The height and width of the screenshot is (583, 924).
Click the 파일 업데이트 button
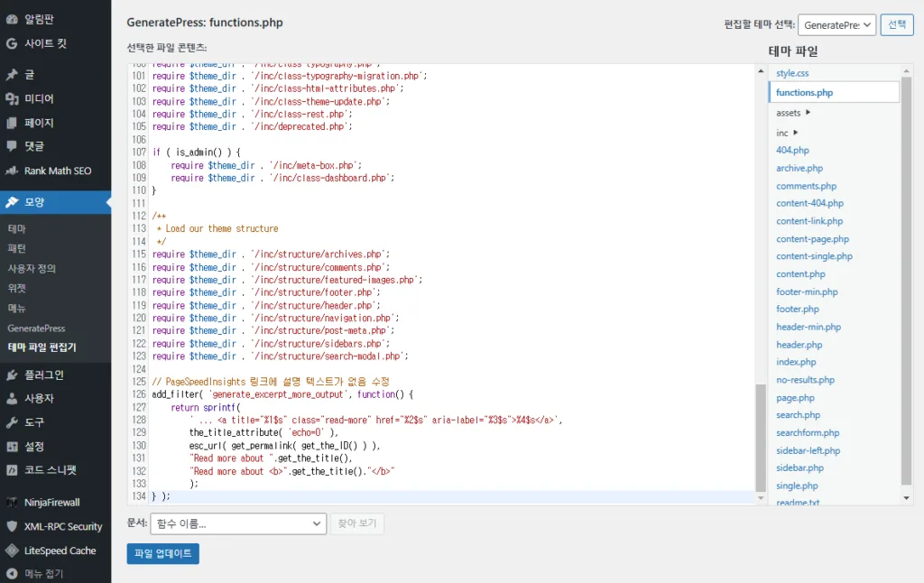[x=162, y=553]
